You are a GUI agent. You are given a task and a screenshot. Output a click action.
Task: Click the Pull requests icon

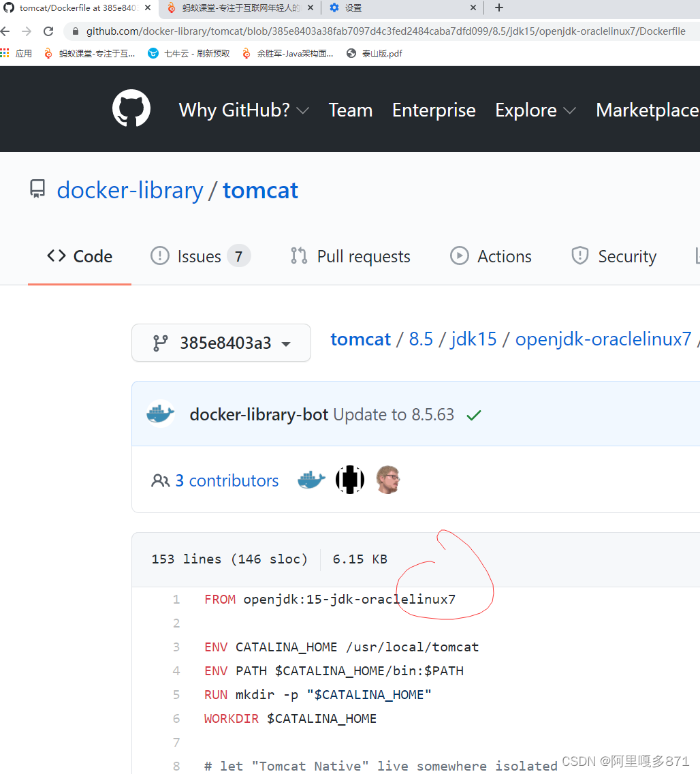click(x=299, y=256)
